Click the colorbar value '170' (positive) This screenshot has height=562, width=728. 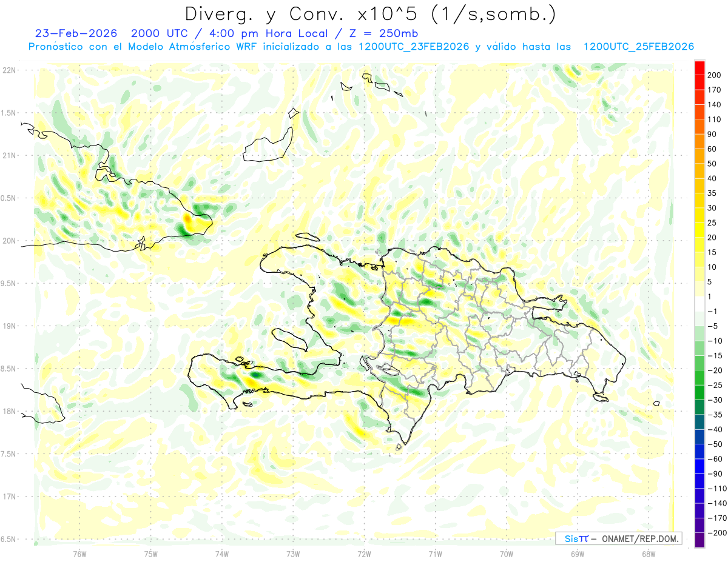tap(714, 90)
